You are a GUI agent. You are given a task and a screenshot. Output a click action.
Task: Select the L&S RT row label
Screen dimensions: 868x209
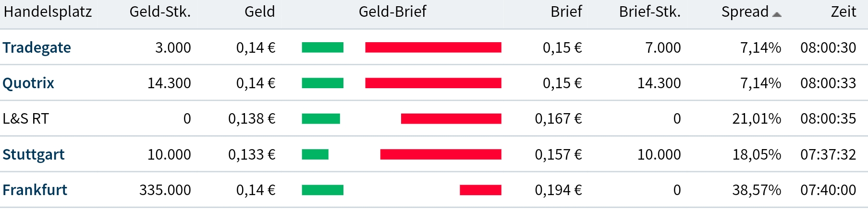coord(26,119)
